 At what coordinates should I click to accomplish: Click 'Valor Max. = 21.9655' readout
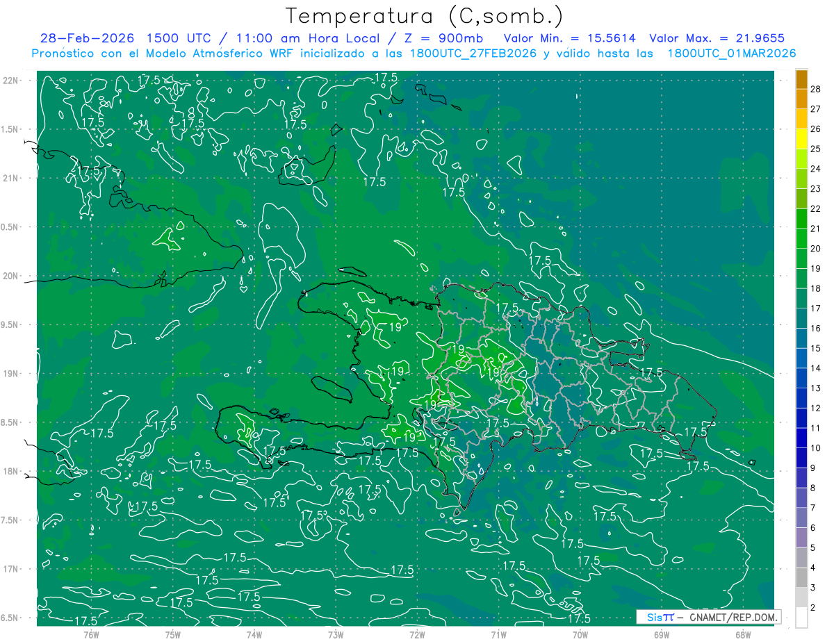coord(717,38)
